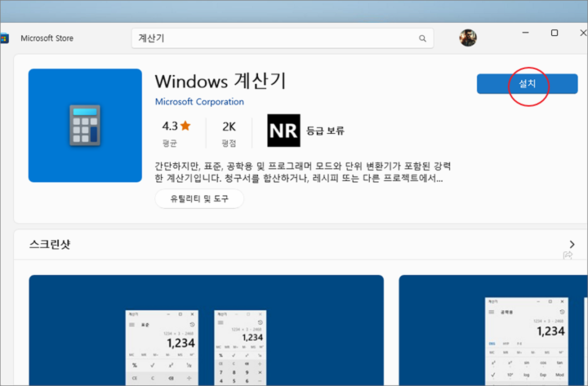Click the Windows 계산기 app tile icon
Image resolution: width=588 pixels, height=386 pixels.
coord(85,125)
